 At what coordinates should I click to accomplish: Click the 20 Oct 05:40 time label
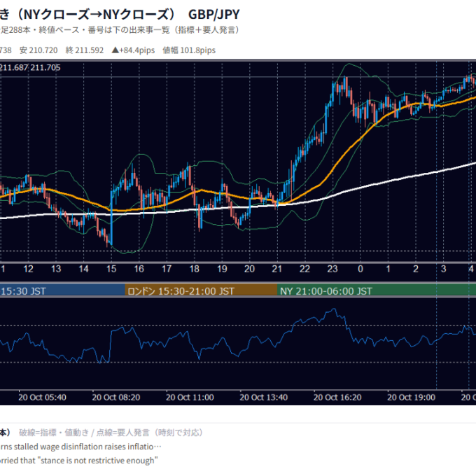coord(42,398)
